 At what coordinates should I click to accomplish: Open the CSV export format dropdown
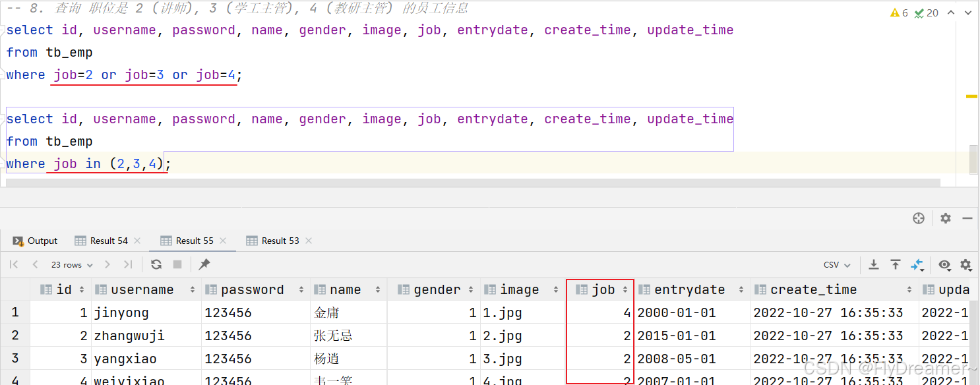837,264
